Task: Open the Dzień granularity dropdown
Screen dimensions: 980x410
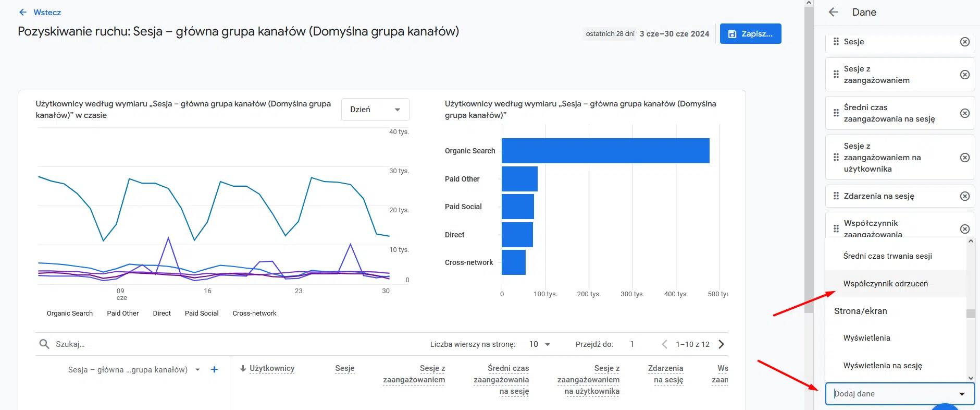Action: (x=375, y=110)
